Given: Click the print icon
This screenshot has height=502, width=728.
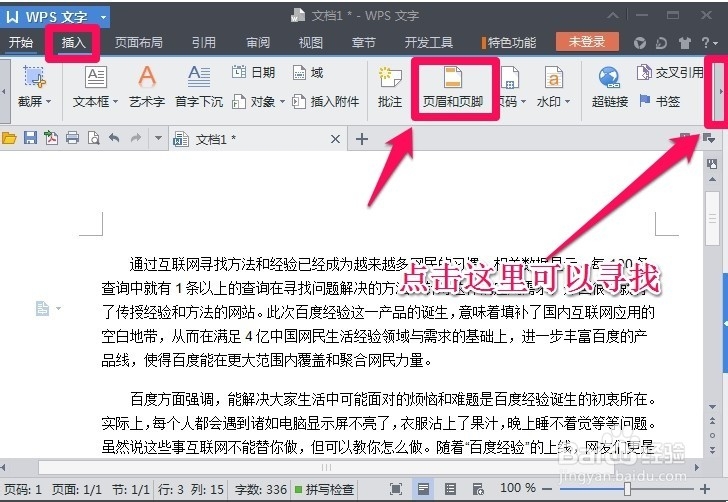Looking at the screenshot, I should coord(72,138).
